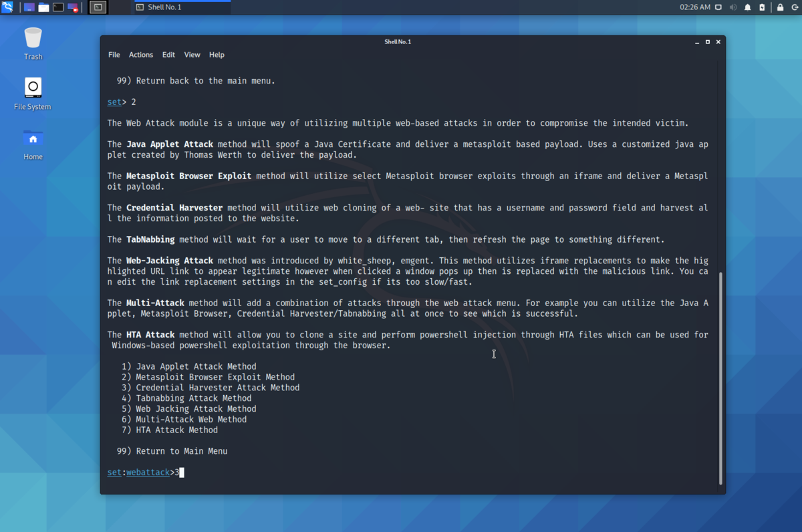Click '1) Java Applet Attack Method' line
The image size is (802, 532).
tap(189, 366)
